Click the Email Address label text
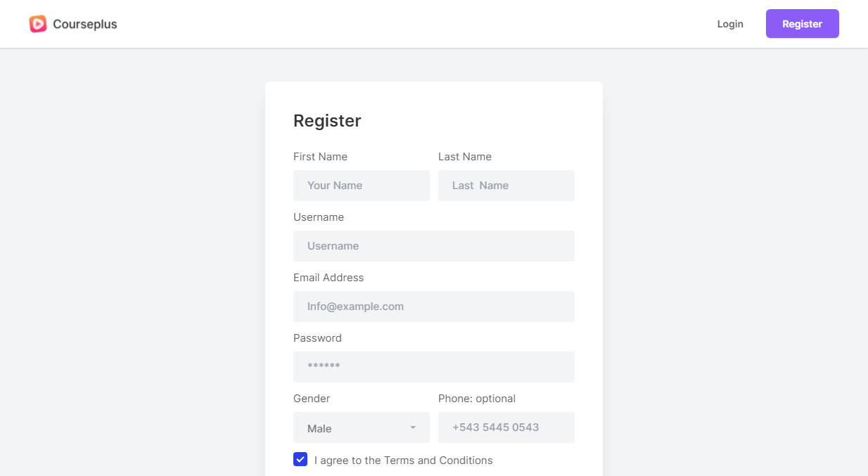 [x=328, y=278]
